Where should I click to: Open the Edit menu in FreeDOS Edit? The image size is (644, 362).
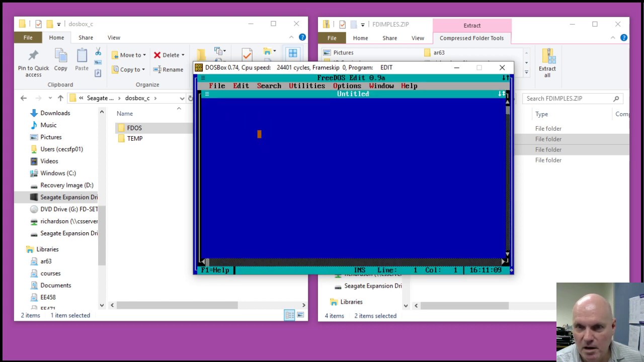coord(241,86)
